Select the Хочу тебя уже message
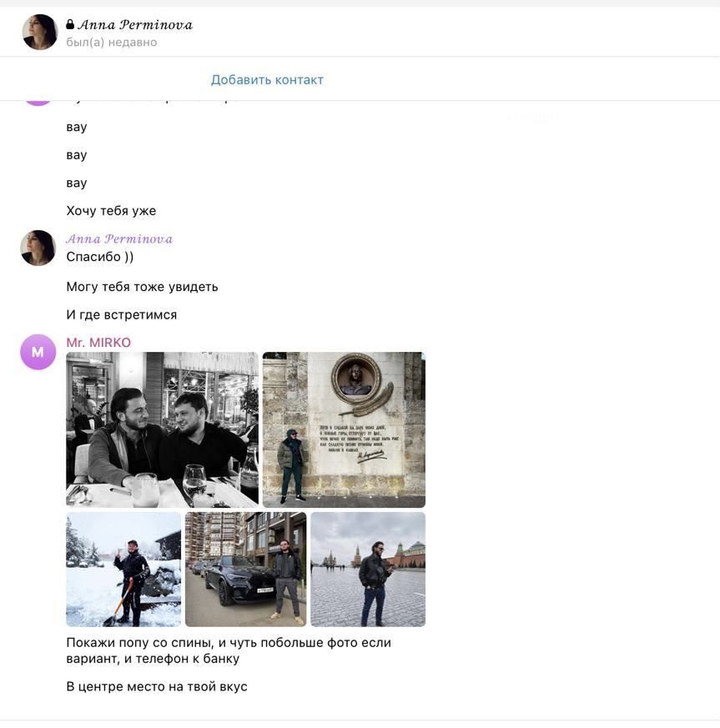720x728 pixels. 111,211
